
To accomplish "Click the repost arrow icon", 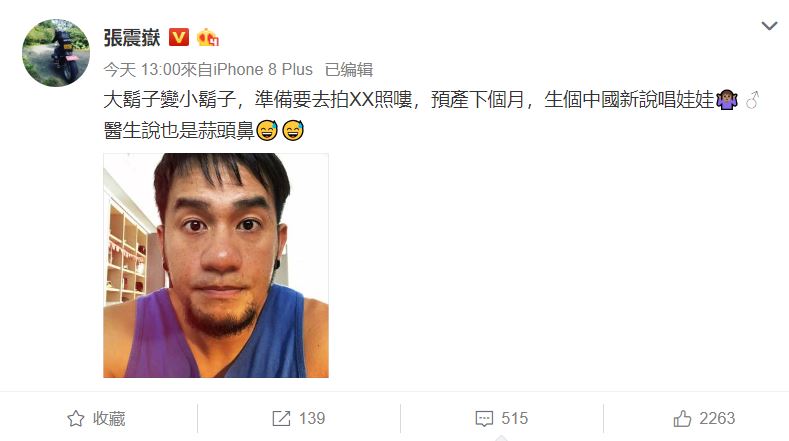I will click(281, 418).
